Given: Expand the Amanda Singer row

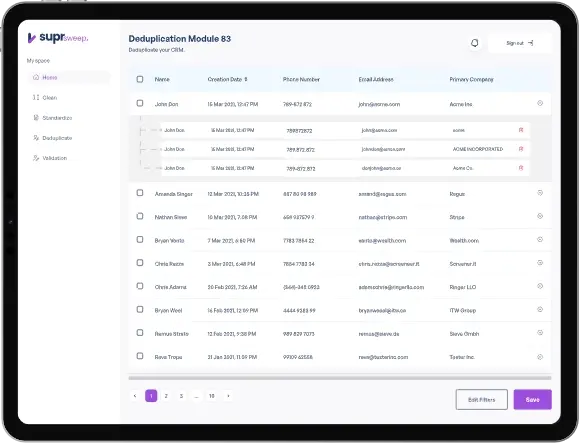Looking at the screenshot, I should click(540, 193).
